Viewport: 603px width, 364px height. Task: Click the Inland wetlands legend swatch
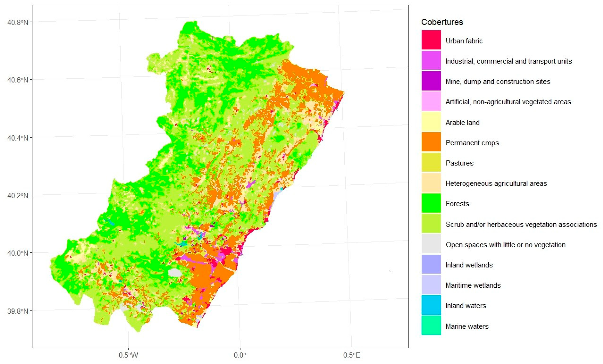pos(431,264)
